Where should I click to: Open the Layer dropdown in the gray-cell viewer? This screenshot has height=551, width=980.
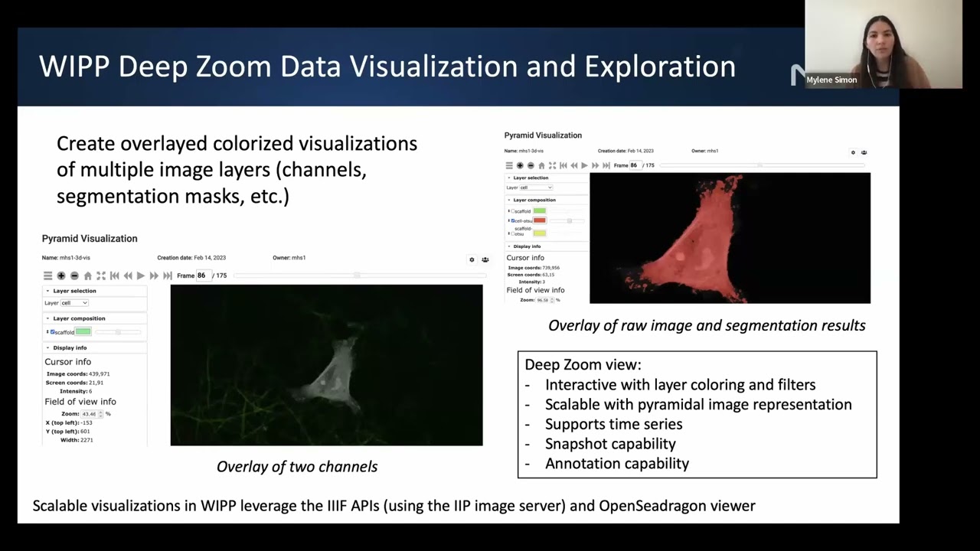pos(74,303)
